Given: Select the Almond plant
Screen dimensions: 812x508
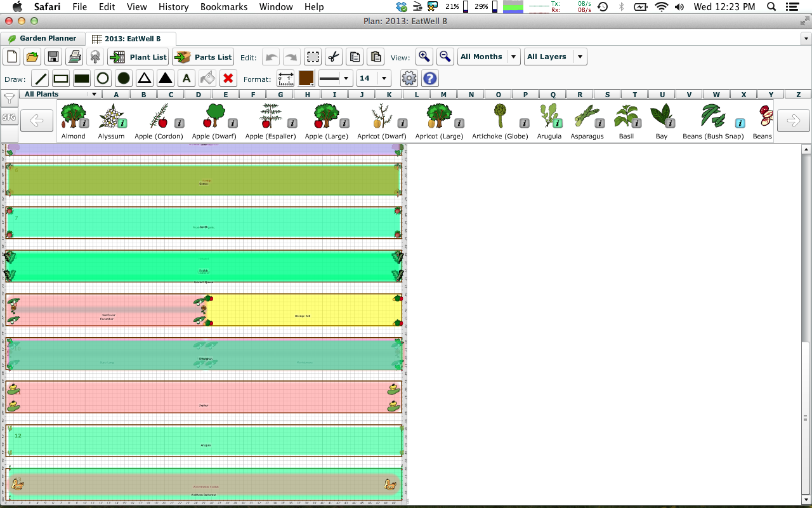Looking at the screenshot, I should click(x=74, y=121).
